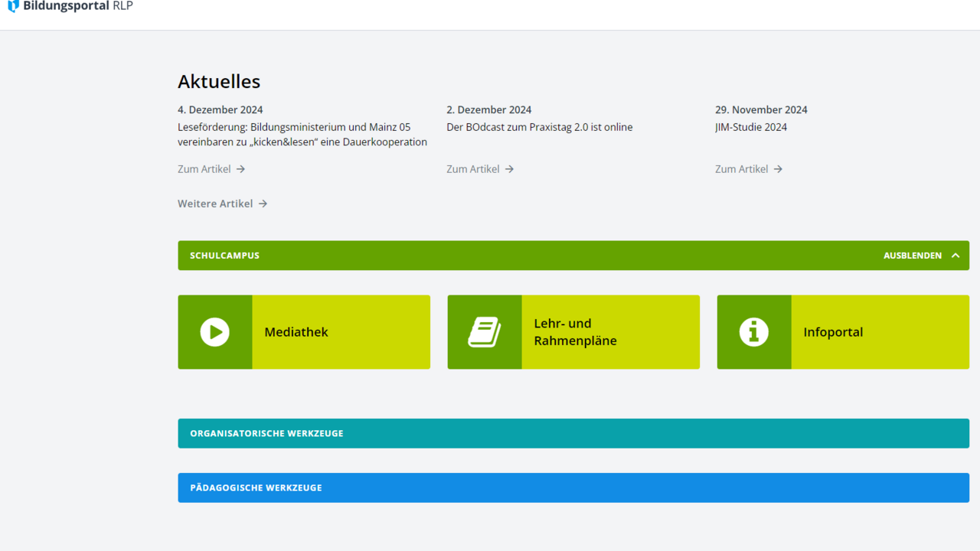Viewport: 980px width, 551px height.
Task: Click the Aktuelles heading
Action: (x=219, y=81)
